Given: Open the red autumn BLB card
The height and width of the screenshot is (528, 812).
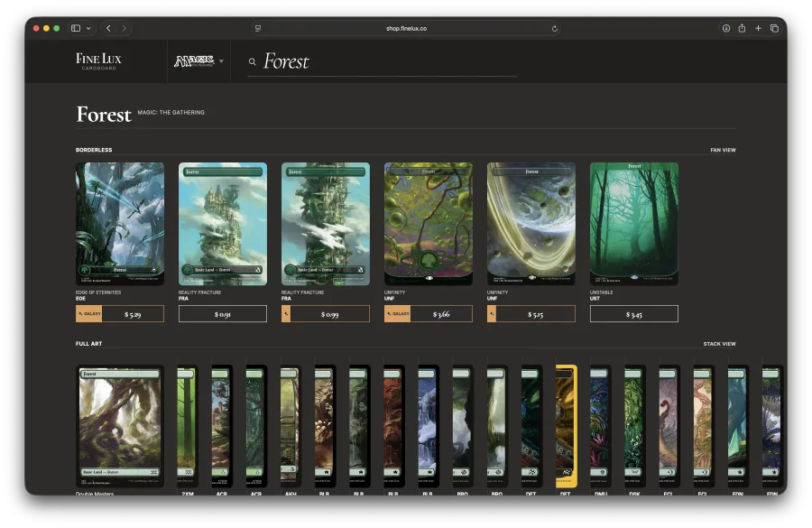Looking at the screenshot, I should pyautogui.click(x=393, y=426).
